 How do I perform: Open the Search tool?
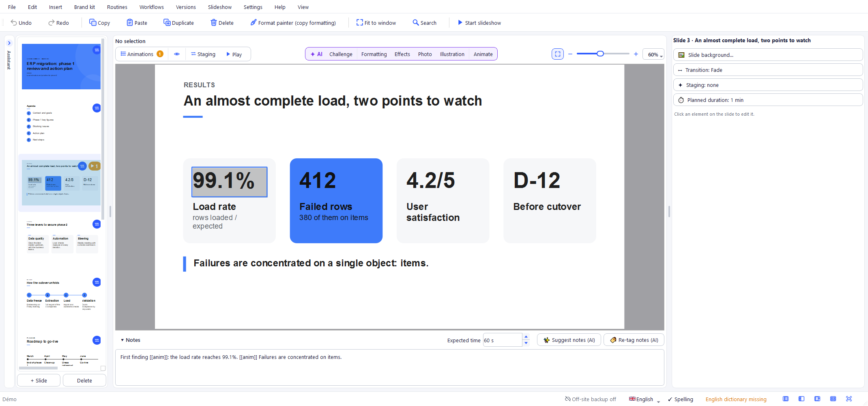pos(424,23)
